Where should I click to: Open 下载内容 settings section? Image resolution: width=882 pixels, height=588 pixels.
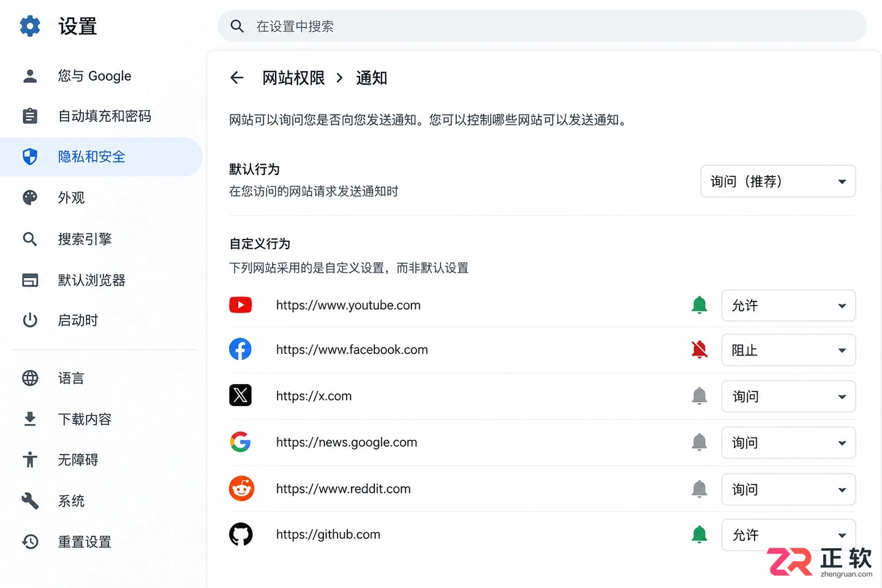[x=101, y=419]
